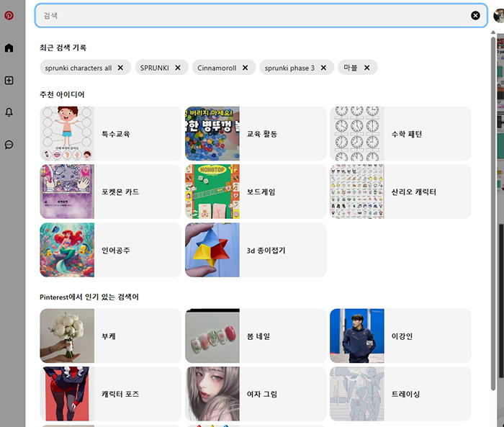Viewport: 504px width, 427px height.
Task: Remove 'SPRUNKI' from recent searches
Action: 178,68
